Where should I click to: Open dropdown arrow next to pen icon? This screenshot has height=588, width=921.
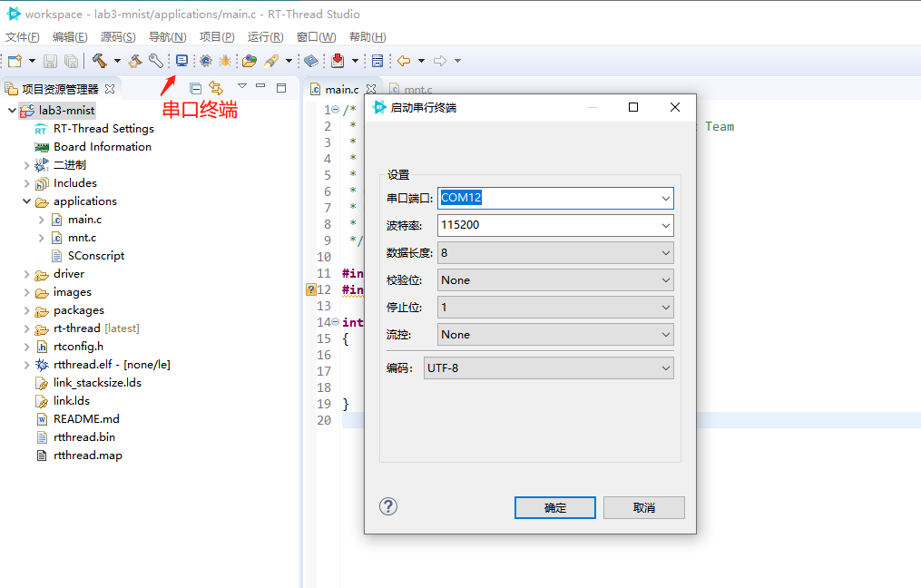[x=289, y=61]
